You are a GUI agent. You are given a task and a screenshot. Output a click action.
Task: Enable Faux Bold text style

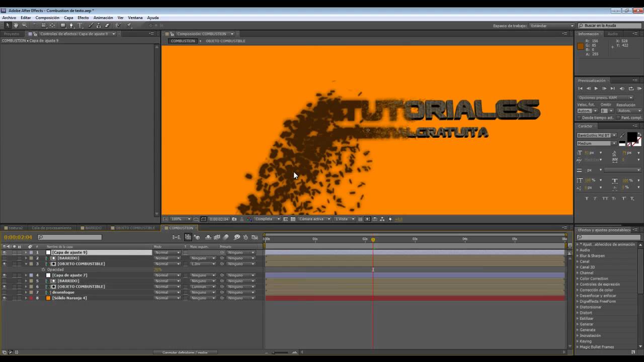[587, 198]
